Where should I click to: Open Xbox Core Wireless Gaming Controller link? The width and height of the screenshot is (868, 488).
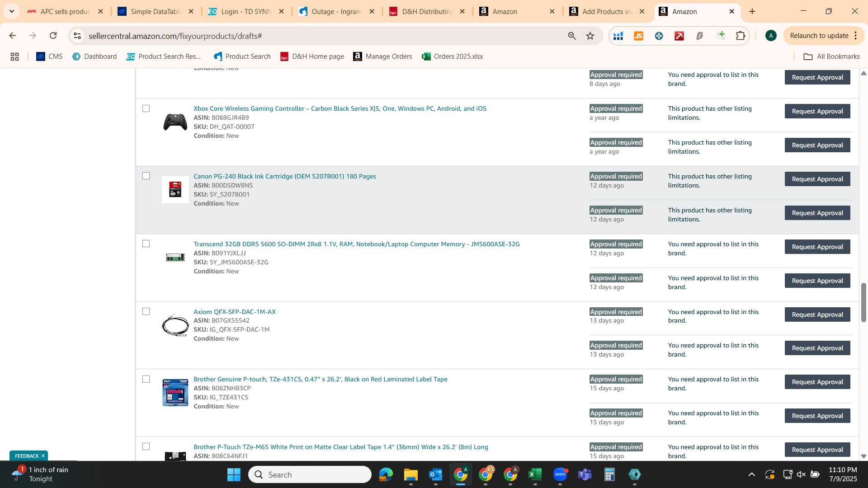[x=340, y=108]
